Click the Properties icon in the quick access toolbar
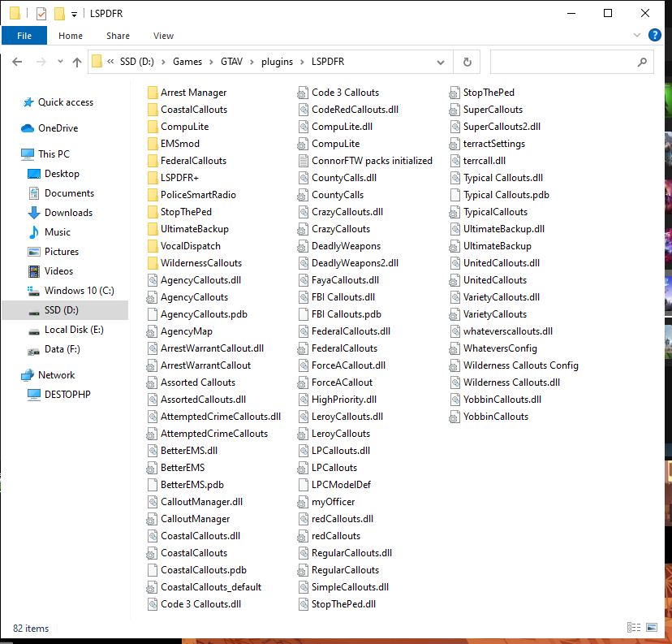The image size is (672, 644). click(41, 14)
